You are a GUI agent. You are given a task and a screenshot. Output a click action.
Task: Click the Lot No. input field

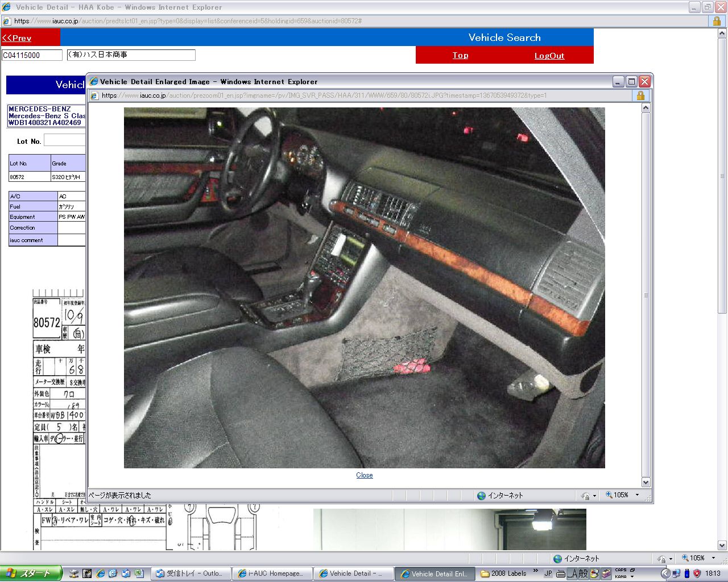coord(64,140)
